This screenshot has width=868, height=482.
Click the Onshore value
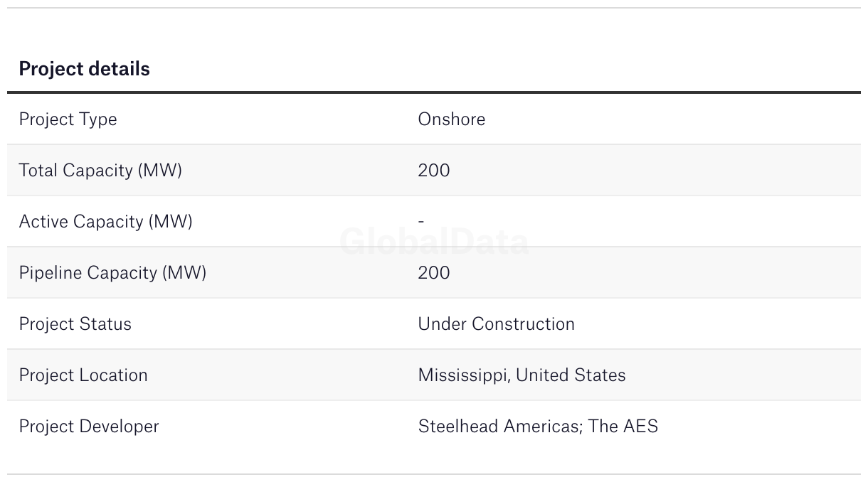point(451,119)
